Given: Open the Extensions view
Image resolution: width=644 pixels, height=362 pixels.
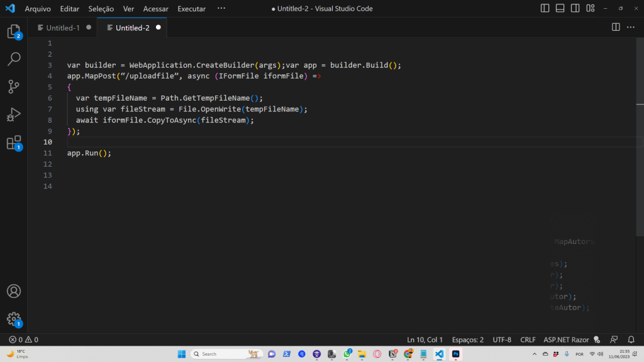Looking at the screenshot, I should [14, 143].
